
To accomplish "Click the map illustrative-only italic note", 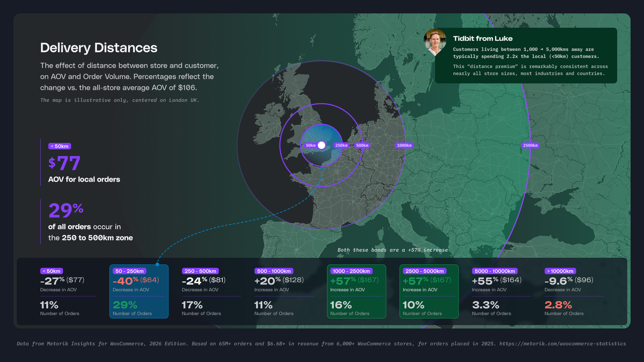I will 120,100.
